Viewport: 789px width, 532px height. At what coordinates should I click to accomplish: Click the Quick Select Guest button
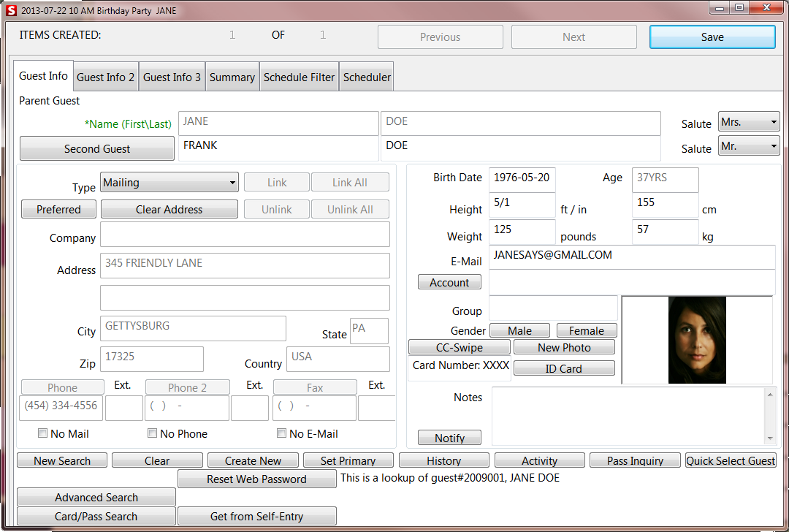[x=731, y=460]
